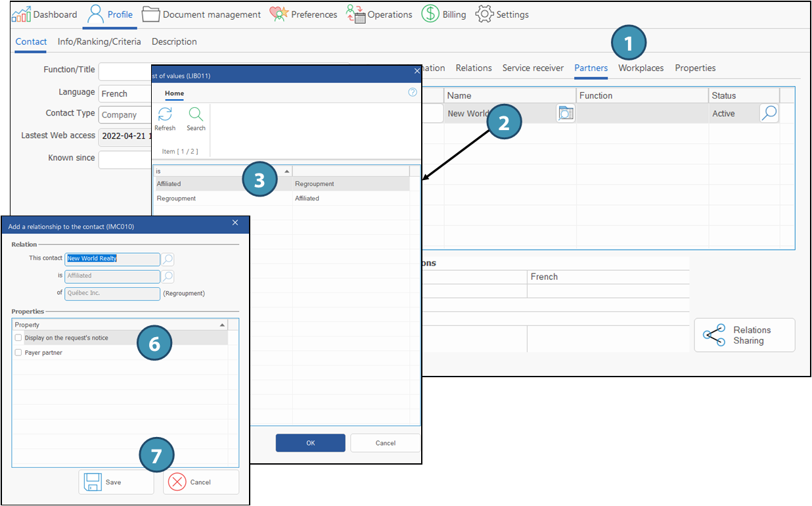Click lookup magnifier beside Affiliated field

tap(168, 276)
